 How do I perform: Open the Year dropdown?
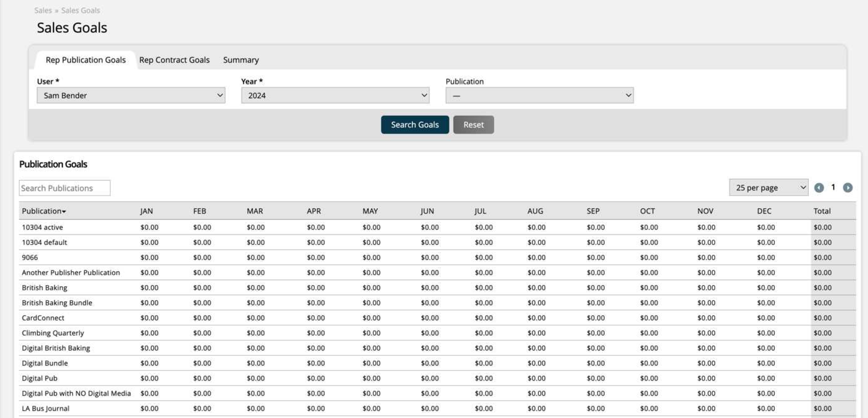pos(335,96)
